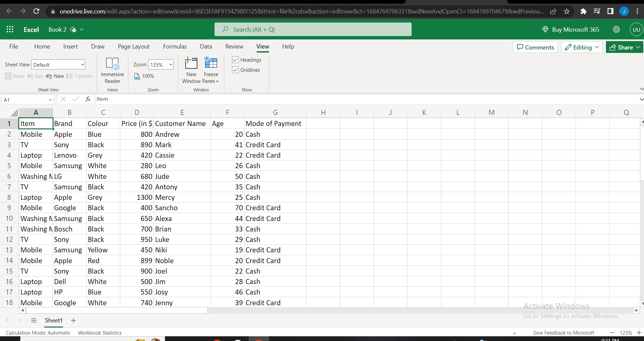Open the Page Layout tab
The image size is (644, 341).
tap(133, 46)
